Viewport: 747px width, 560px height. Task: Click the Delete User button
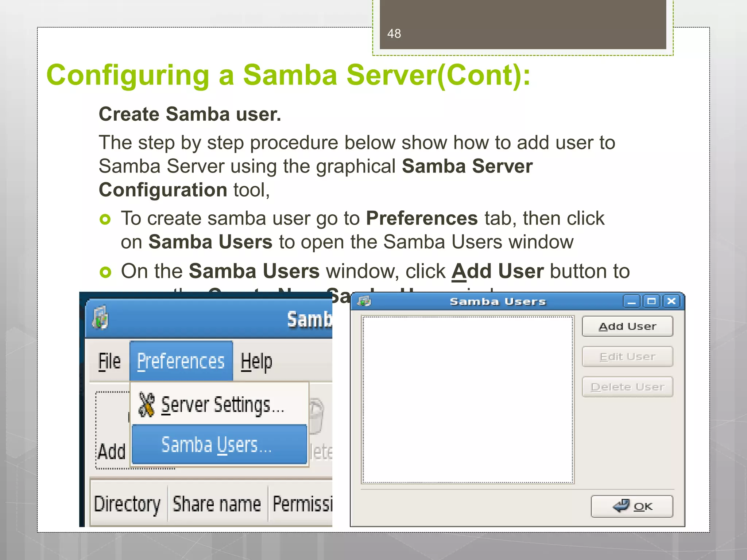click(x=627, y=387)
